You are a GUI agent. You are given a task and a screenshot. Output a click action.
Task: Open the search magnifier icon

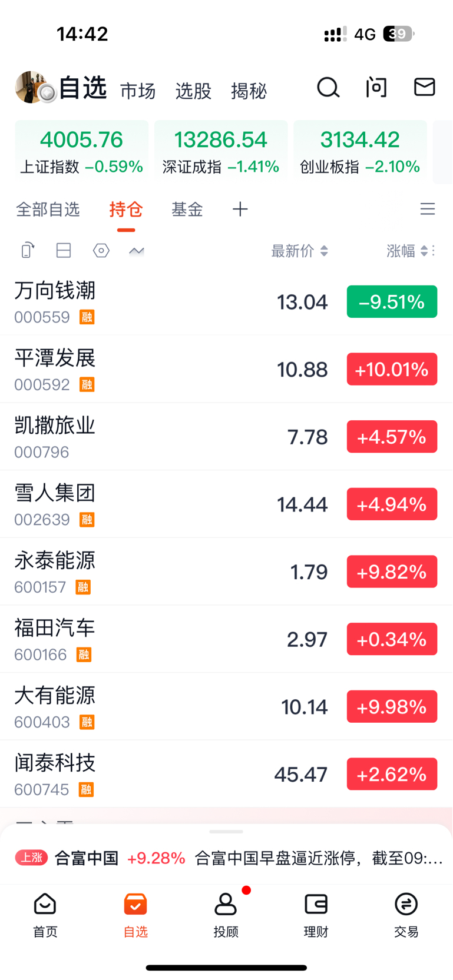pos(328,88)
